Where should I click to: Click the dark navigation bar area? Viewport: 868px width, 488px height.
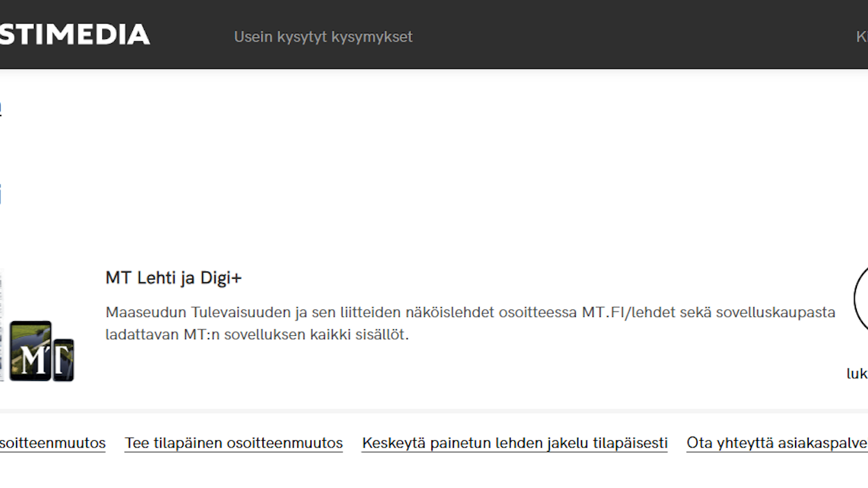pos(556,35)
